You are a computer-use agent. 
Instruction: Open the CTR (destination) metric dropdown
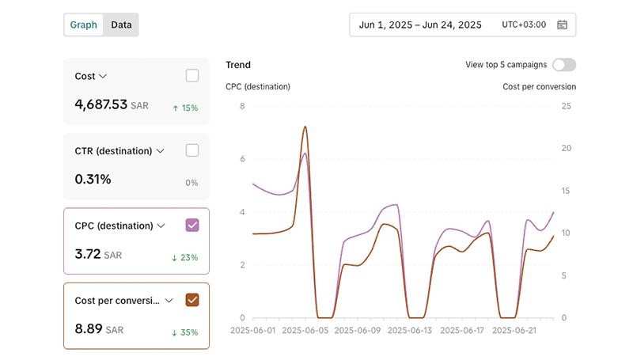tap(161, 151)
